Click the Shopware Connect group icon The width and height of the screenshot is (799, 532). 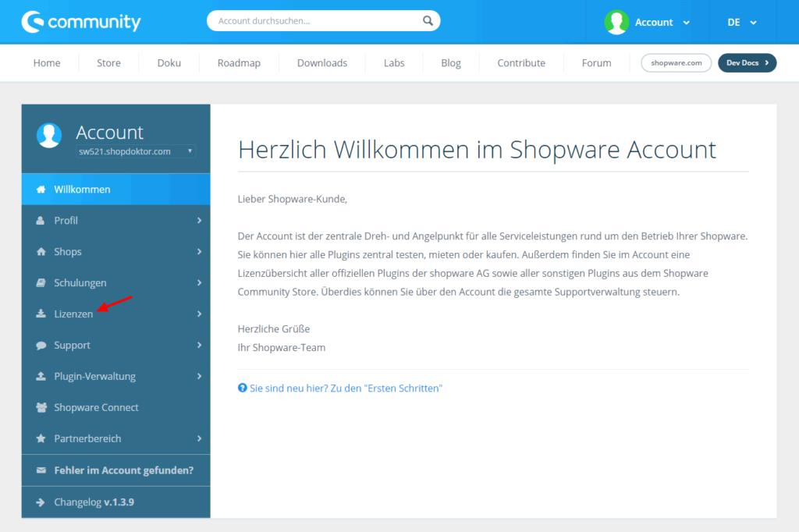click(41, 408)
